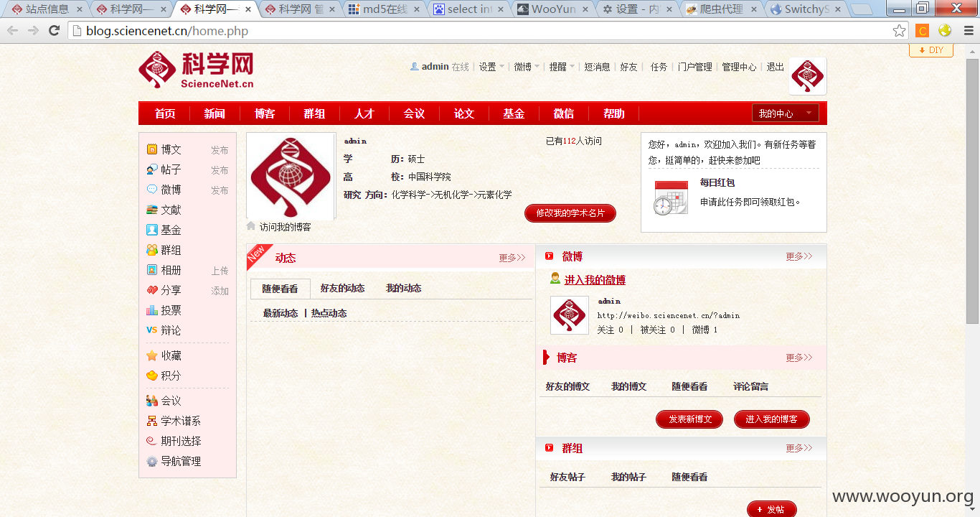
Task: Click home icon beside 访问我的博客
Action: pos(251,226)
